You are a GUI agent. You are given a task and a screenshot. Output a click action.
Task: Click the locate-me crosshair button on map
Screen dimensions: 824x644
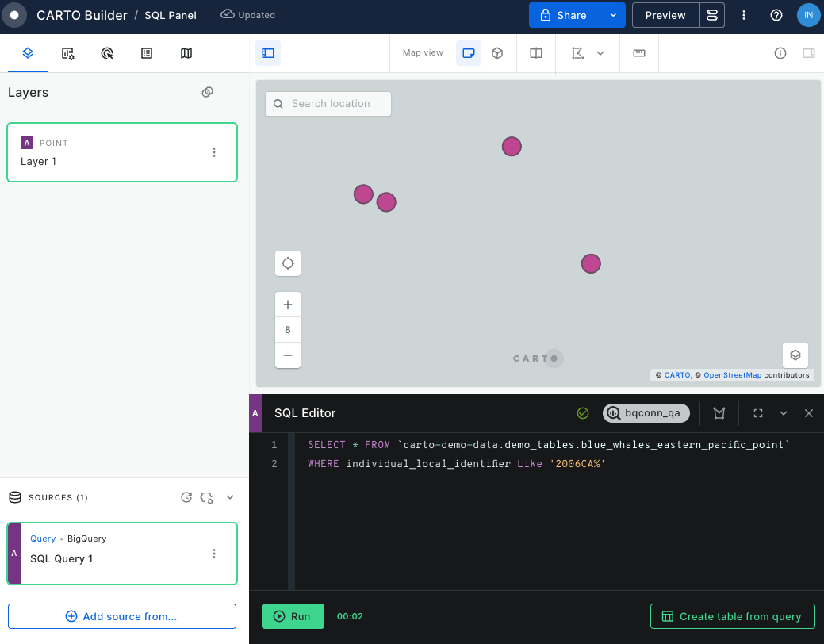(x=288, y=263)
